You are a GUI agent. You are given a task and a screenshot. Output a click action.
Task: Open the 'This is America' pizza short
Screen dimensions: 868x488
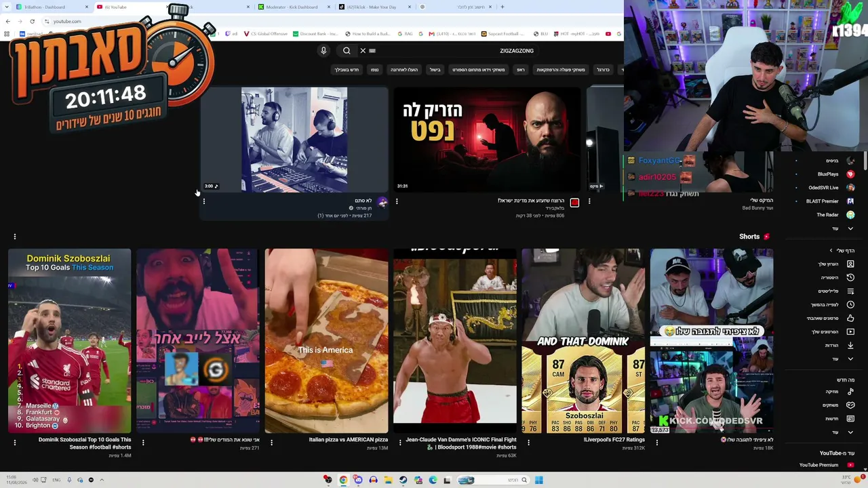(x=326, y=341)
